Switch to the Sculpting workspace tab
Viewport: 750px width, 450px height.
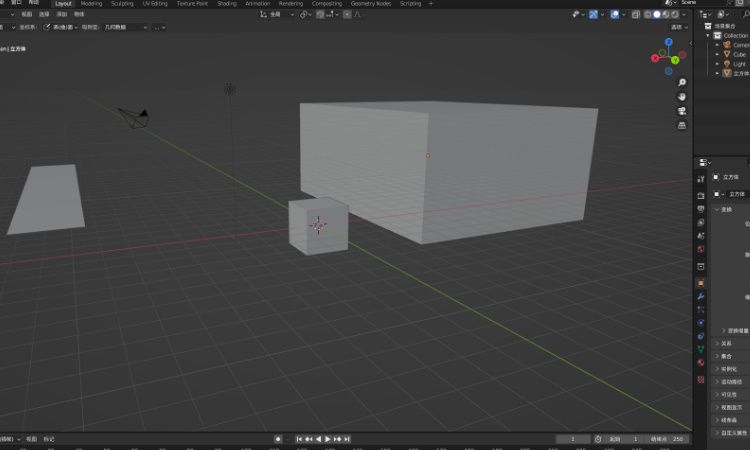tap(121, 4)
